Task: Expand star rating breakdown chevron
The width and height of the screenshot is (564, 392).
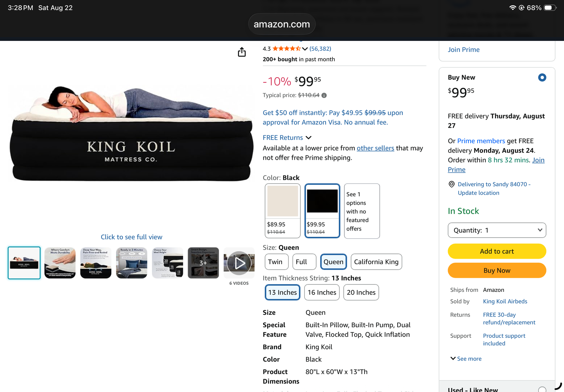Action: 305,49
